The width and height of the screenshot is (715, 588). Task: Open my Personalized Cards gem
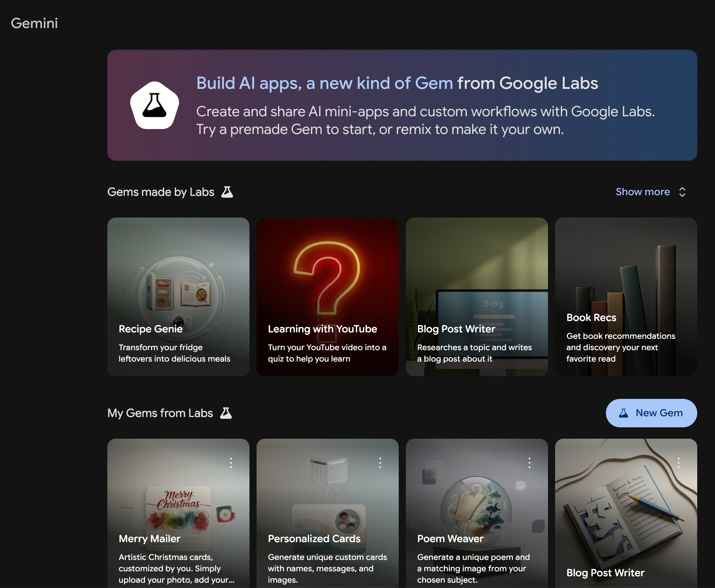tap(328, 515)
